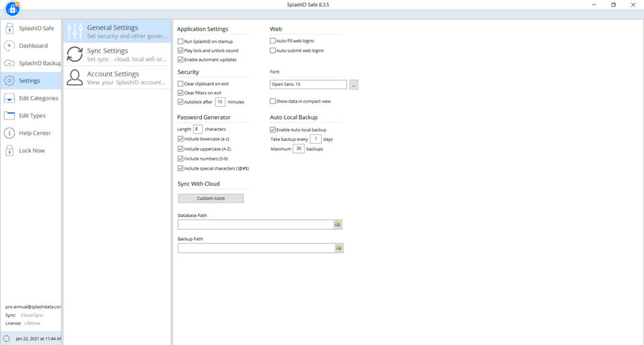Enable Clear clipboard on exit
Screen dimensions: 644x345
[180, 84]
